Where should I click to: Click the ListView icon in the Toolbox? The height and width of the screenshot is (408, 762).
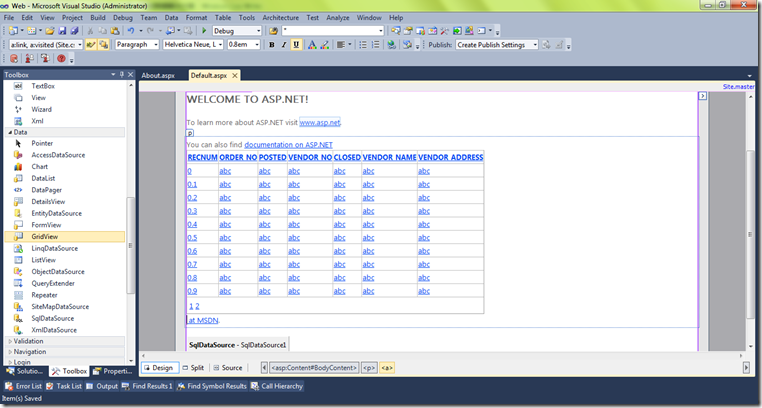pyautogui.click(x=18, y=260)
